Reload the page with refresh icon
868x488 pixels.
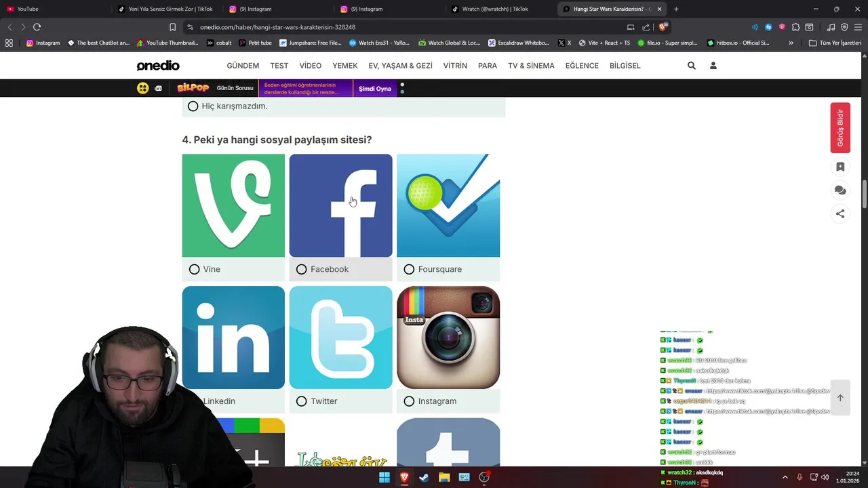pyautogui.click(x=37, y=27)
